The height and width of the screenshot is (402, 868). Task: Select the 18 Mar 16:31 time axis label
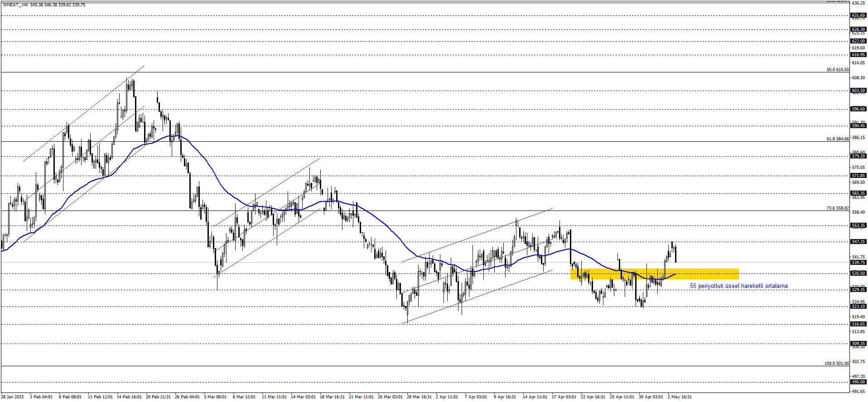[332, 397]
